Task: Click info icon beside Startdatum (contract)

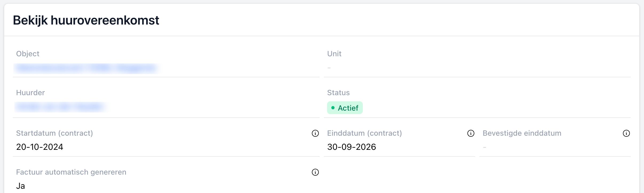Action: (315, 133)
